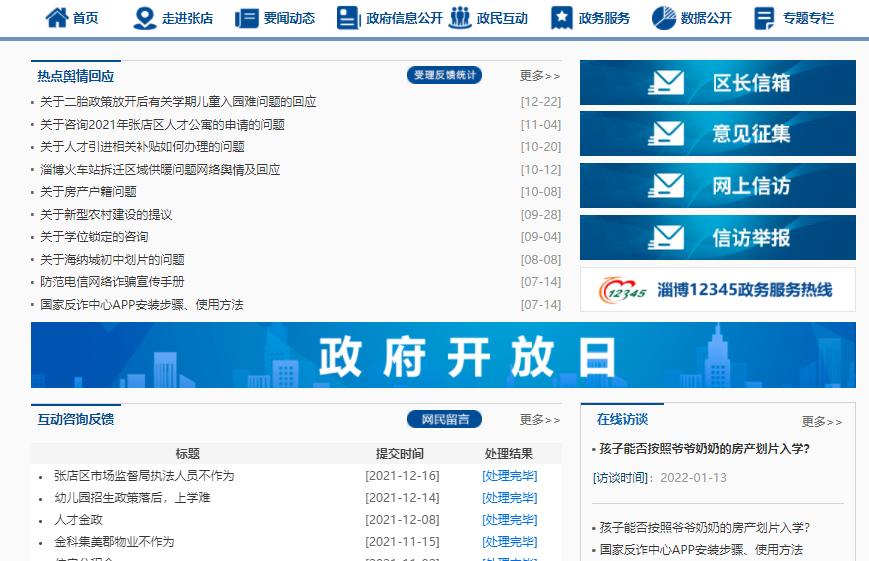869x561 pixels.
Task: Click the pie chart icon for 数据公开
Action: pos(663,18)
